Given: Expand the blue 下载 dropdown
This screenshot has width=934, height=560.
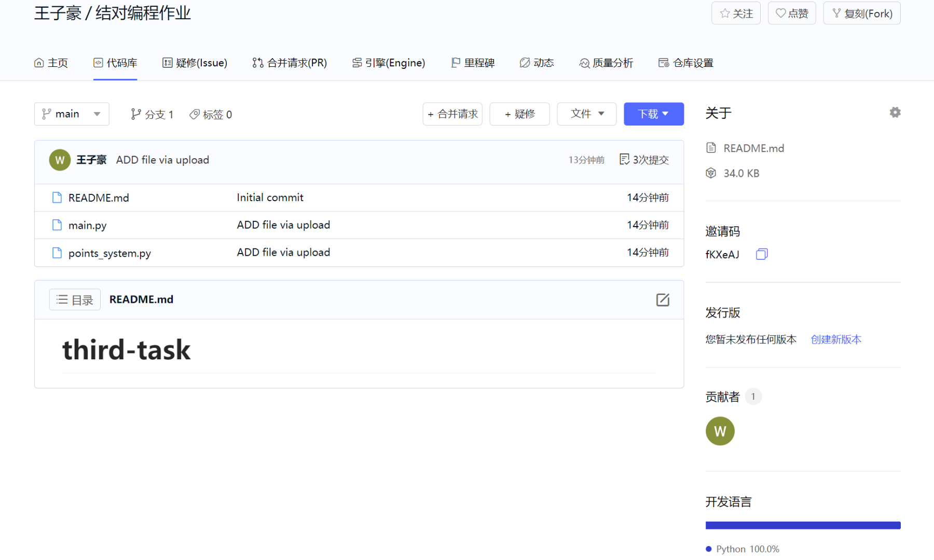Looking at the screenshot, I should (653, 114).
